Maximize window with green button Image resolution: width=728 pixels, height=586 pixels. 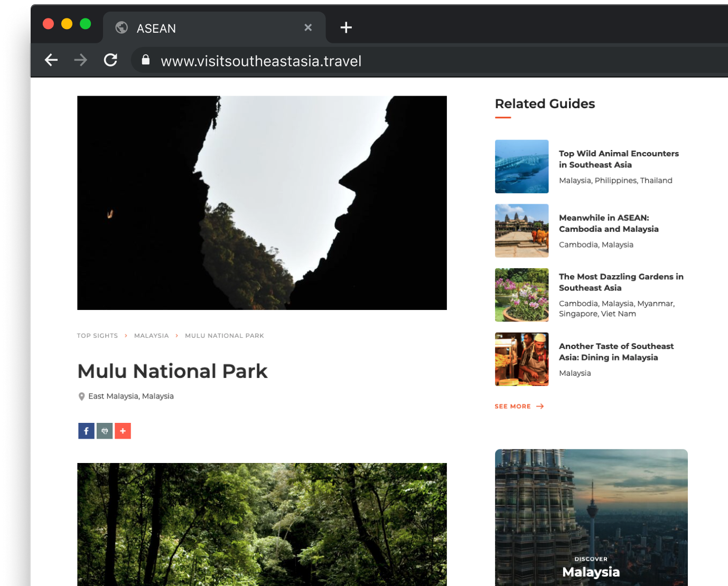[x=85, y=24]
